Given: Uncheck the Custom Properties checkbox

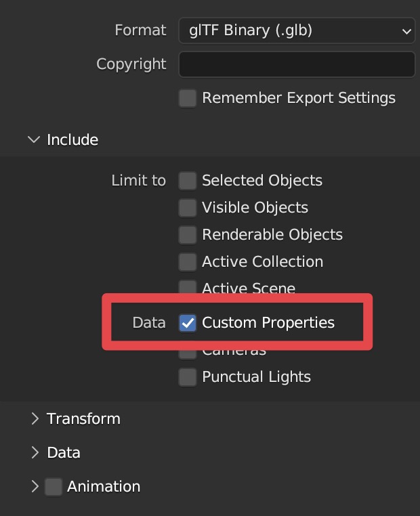Looking at the screenshot, I should [x=188, y=323].
